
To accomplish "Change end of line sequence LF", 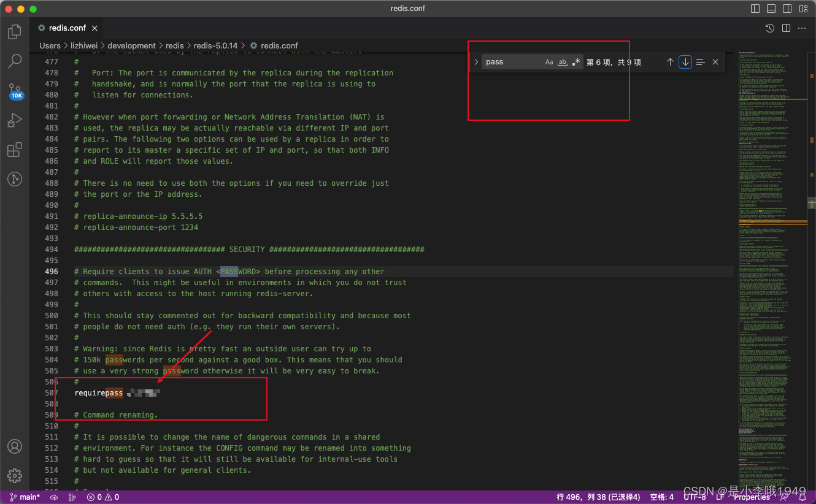I will pos(720,497).
